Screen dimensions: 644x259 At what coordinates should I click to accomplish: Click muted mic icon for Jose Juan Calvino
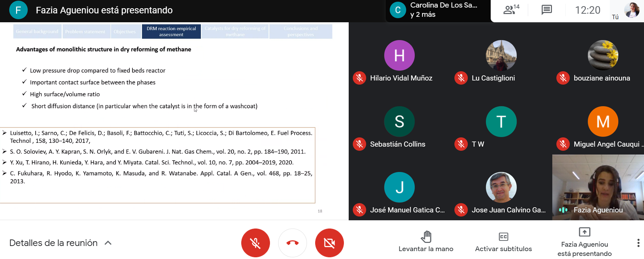pyautogui.click(x=461, y=210)
